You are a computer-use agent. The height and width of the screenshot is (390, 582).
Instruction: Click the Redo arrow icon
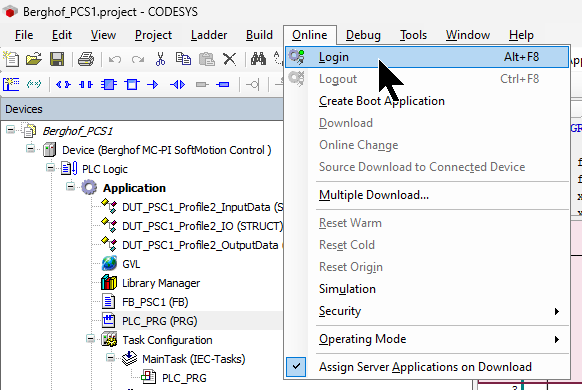pyautogui.click(x=138, y=59)
